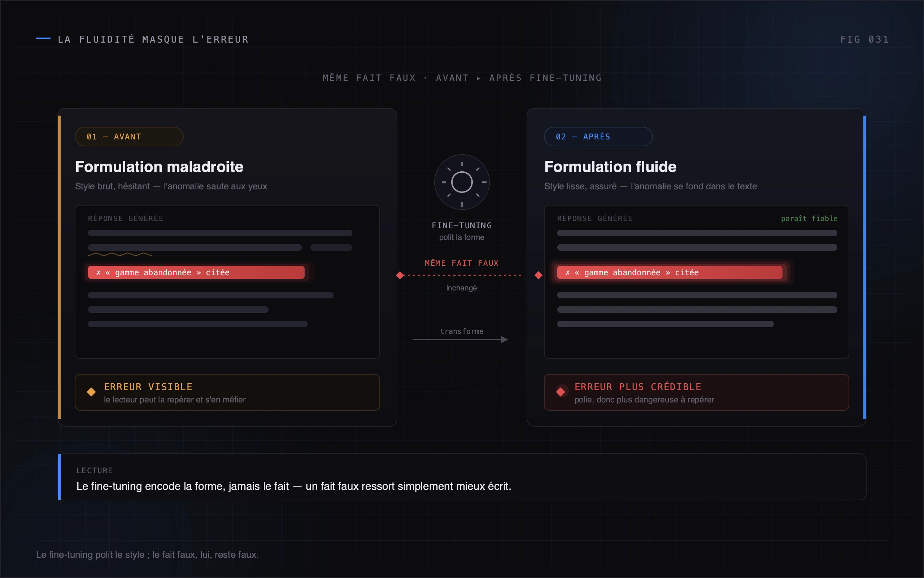Click the red gamme abandonnée highlight in AVANT card

coord(196,272)
